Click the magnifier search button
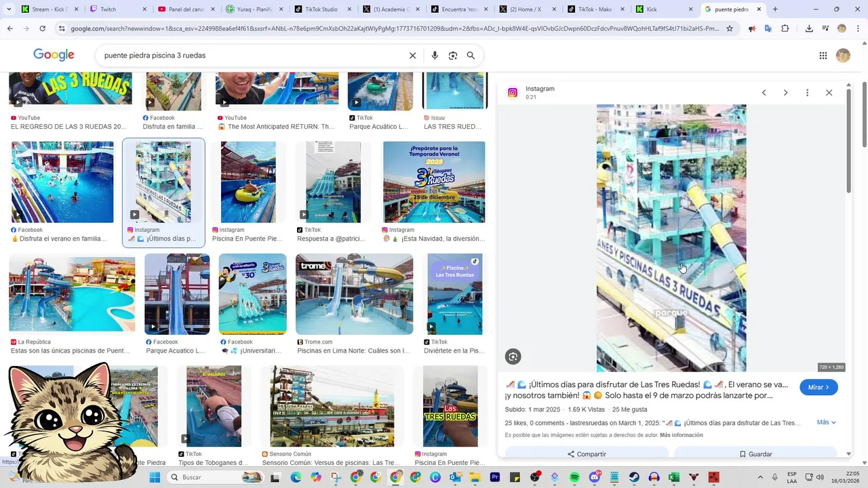This screenshot has height=488, width=868. 471,56
